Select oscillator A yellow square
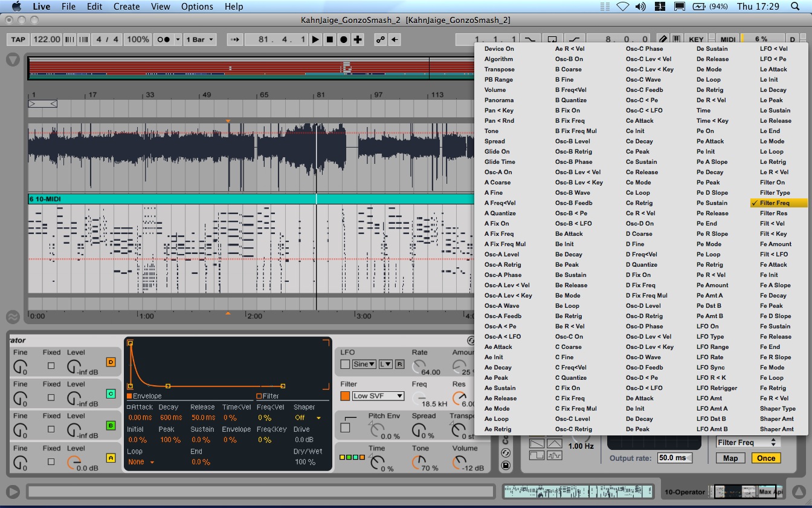 click(111, 458)
